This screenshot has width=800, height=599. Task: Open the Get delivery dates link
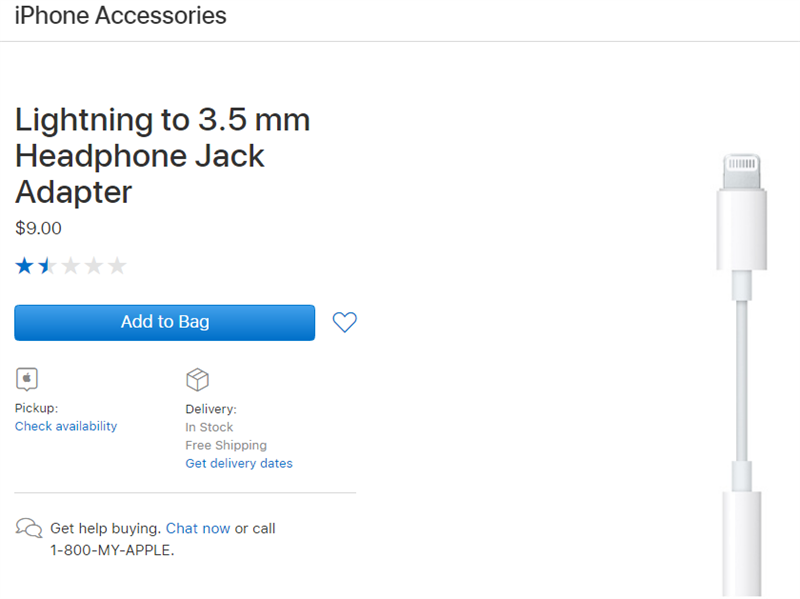click(x=239, y=463)
